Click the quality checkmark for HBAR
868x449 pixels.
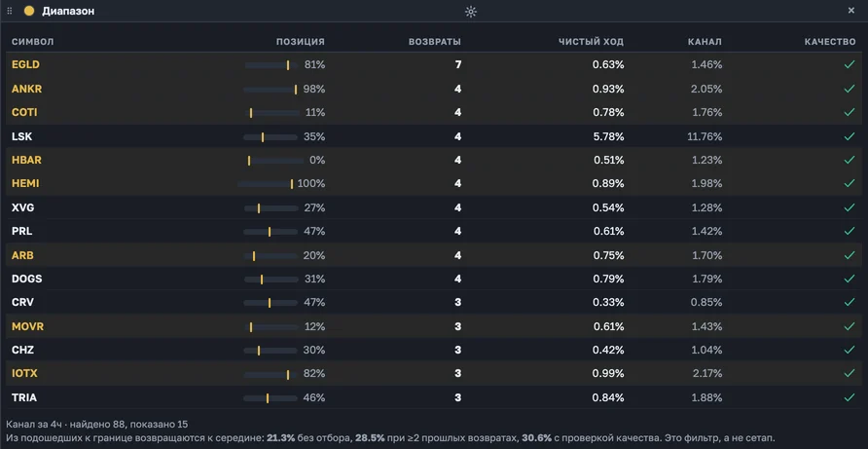850,160
